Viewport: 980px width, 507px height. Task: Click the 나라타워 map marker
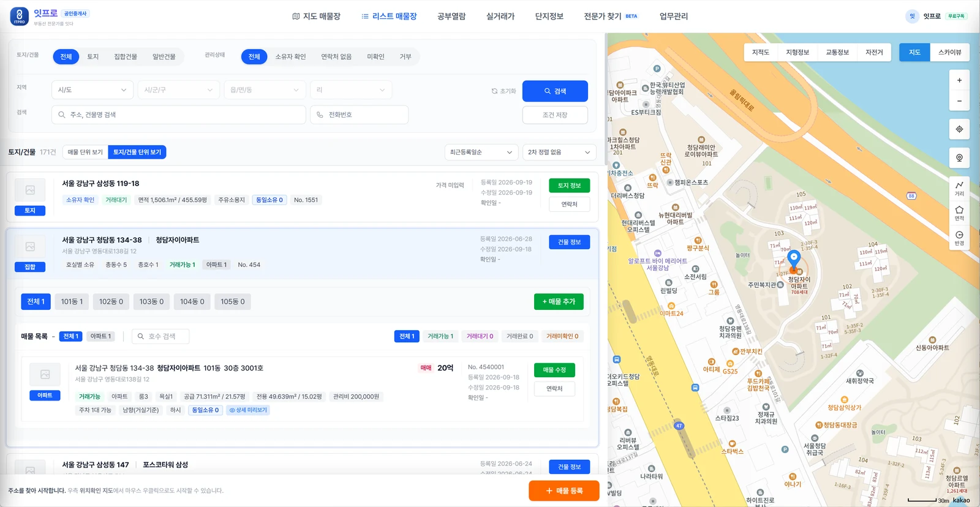651,468
